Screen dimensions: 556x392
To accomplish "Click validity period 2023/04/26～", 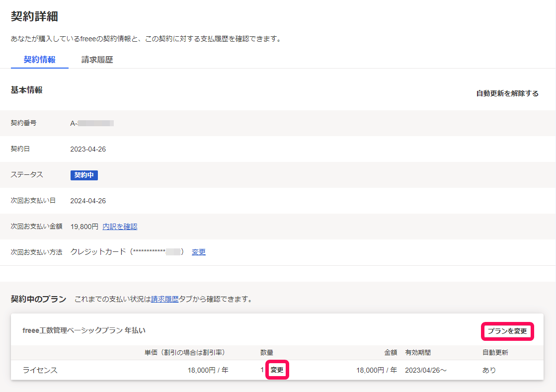I will 426,370.
